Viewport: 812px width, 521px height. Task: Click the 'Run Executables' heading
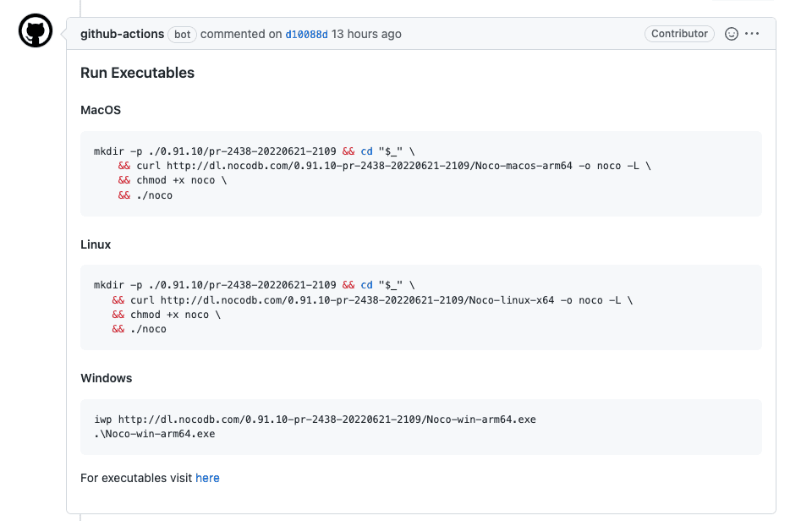click(x=137, y=73)
